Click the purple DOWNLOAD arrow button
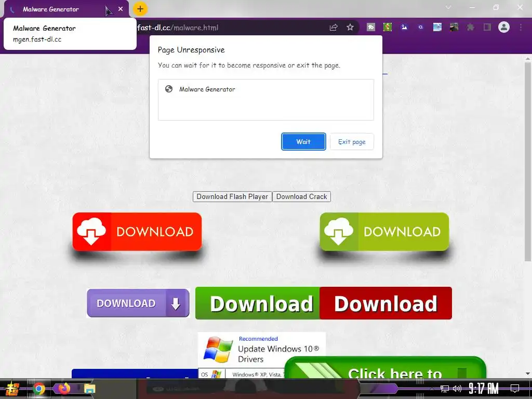Image resolution: width=532 pixels, height=399 pixels. point(138,303)
